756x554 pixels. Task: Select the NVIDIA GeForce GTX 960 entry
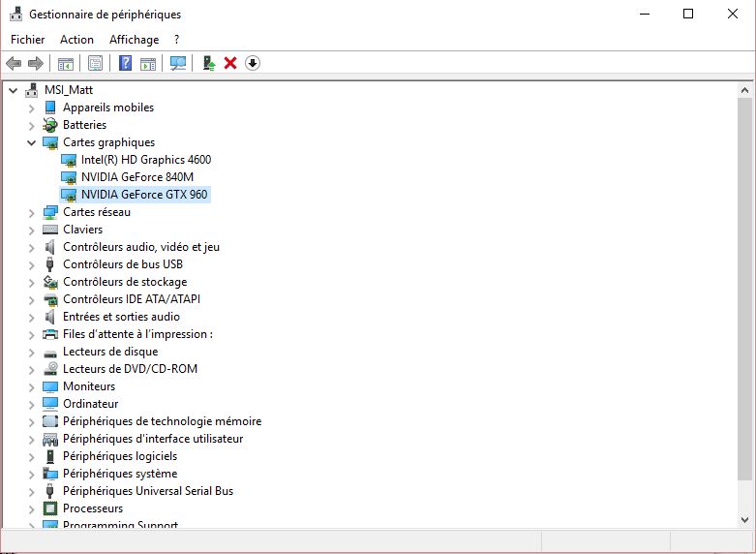(144, 195)
